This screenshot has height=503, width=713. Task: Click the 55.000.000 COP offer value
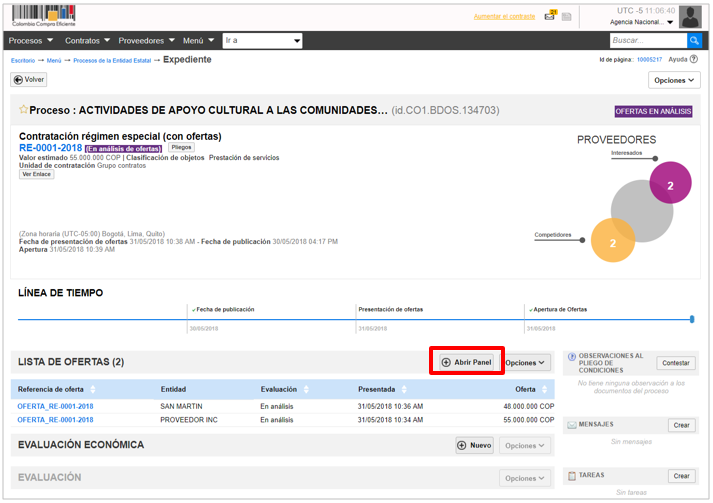pos(528,420)
